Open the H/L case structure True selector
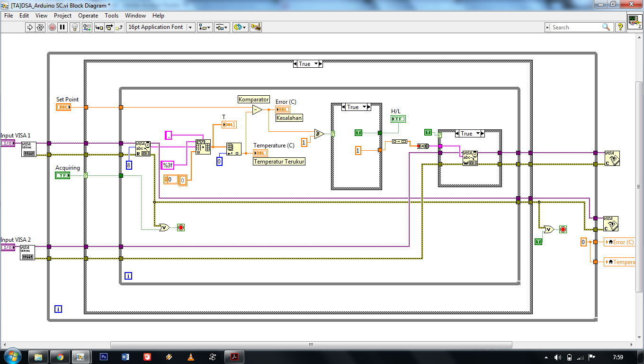 pos(356,107)
